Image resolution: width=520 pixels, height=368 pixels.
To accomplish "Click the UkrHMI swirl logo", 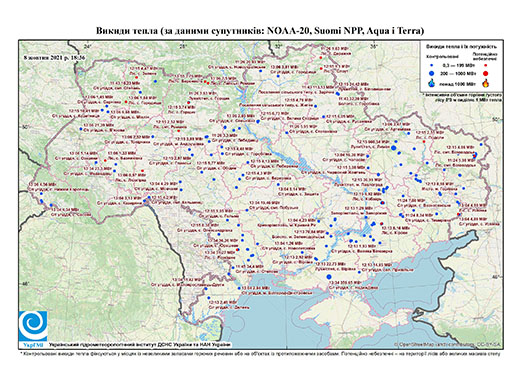I will 33,326.
